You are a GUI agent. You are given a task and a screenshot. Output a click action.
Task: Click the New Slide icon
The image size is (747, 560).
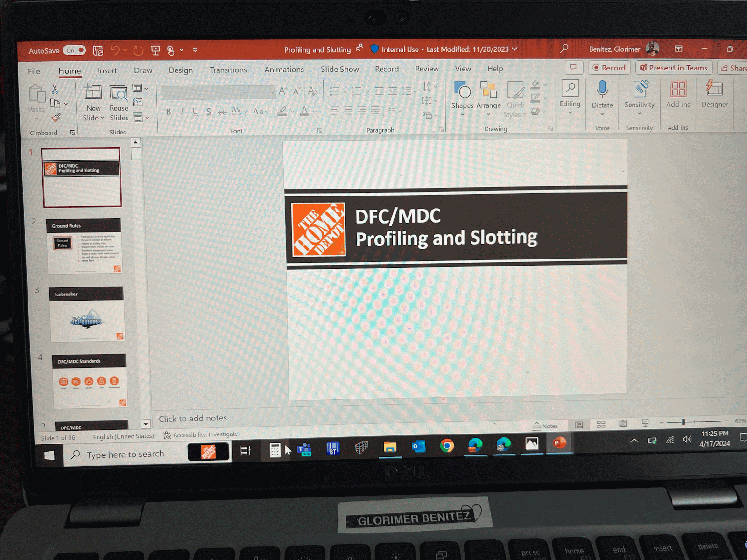92,91
